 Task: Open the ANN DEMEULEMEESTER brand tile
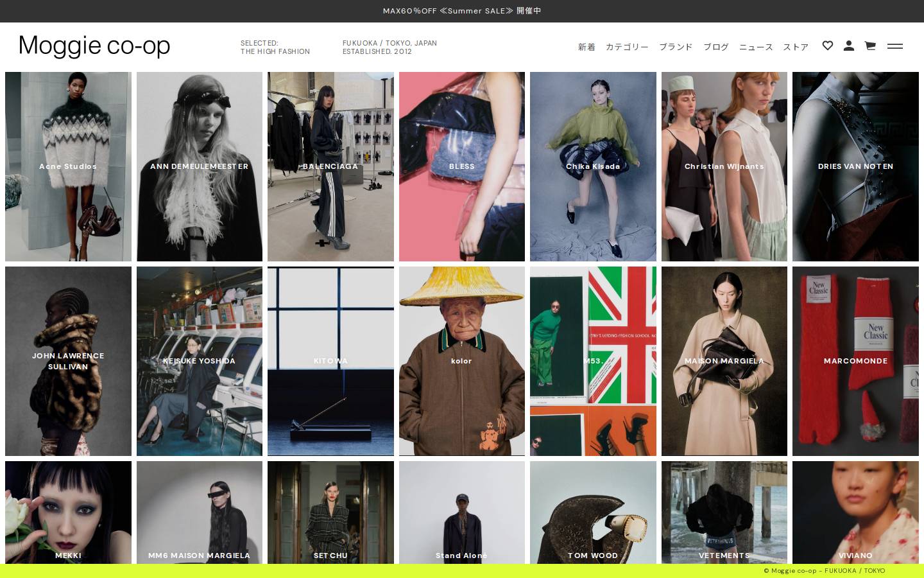pyautogui.click(x=200, y=166)
